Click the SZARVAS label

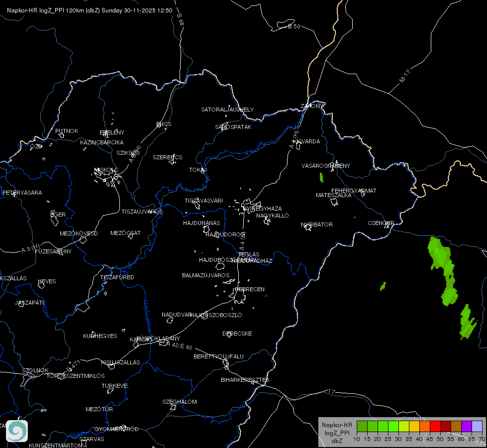coord(92,439)
